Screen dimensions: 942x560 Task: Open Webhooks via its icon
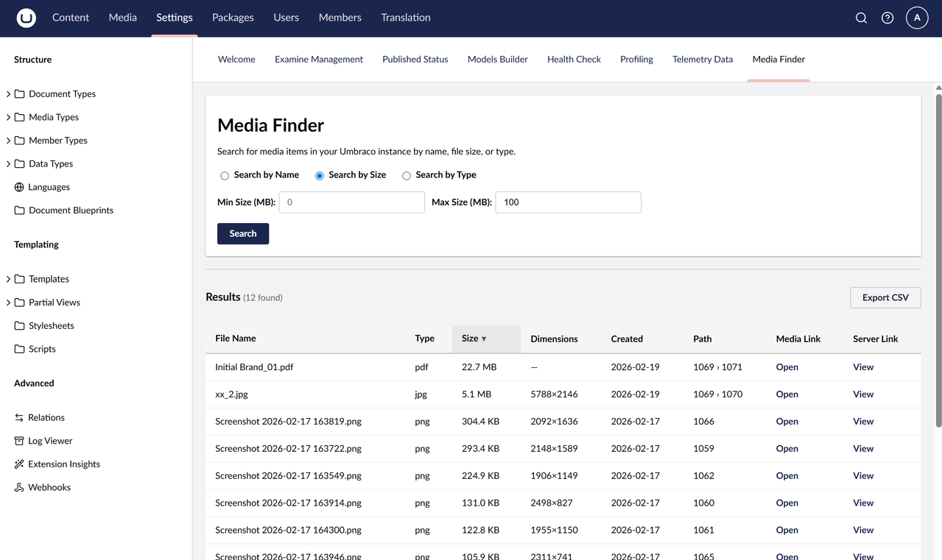[19, 488]
